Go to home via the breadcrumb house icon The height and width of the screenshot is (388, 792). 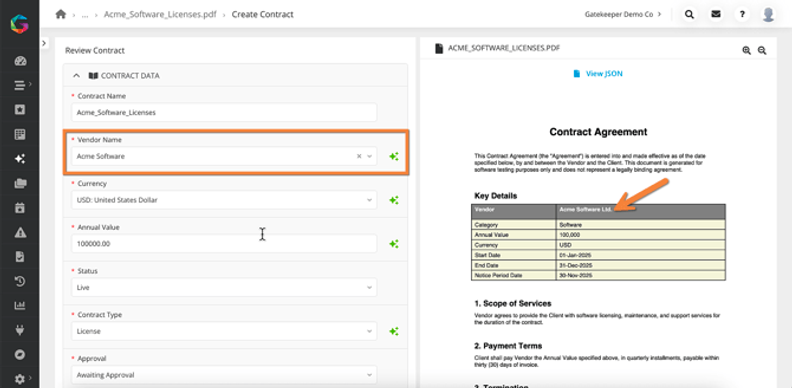coord(61,14)
